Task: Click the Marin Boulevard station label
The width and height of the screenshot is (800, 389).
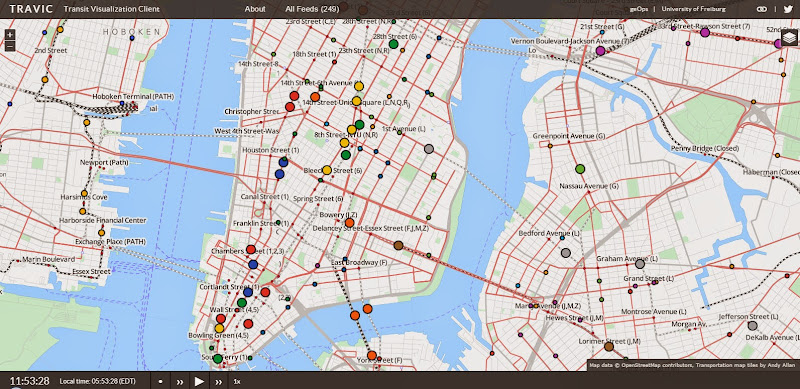Action: click(48, 260)
